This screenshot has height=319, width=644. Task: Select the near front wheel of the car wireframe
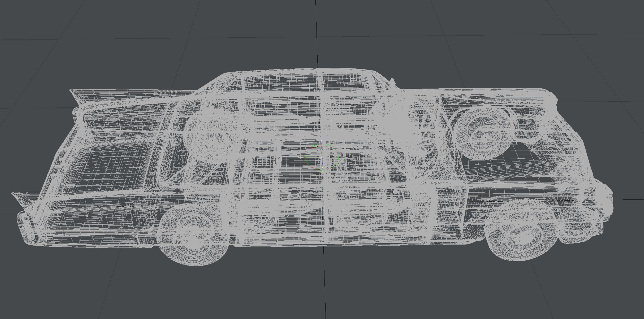pyautogui.click(x=521, y=230)
